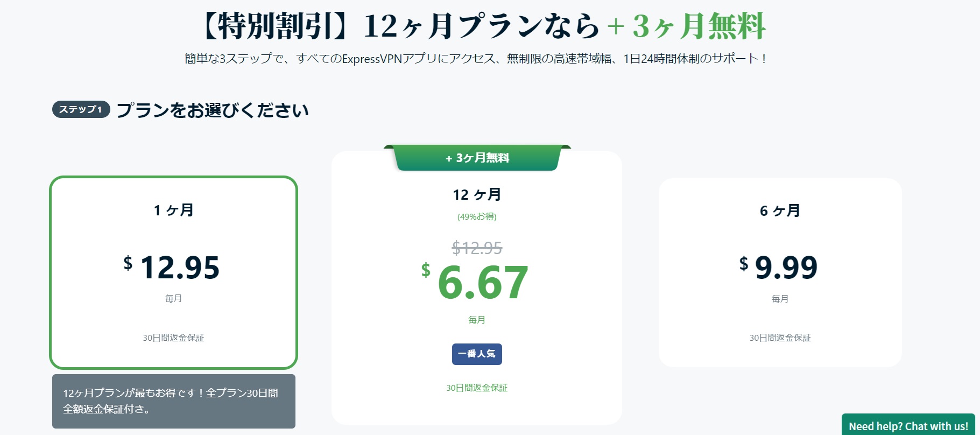Click the $6.67 discounted price
The height and width of the screenshot is (435, 980).
tap(475, 282)
